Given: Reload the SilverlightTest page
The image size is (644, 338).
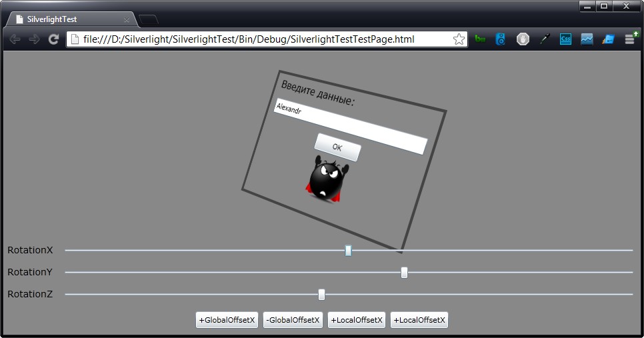Looking at the screenshot, I should click(x=53, y=39).
